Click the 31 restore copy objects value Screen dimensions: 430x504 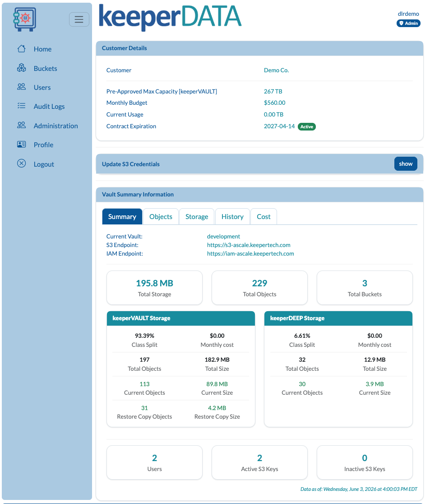pyautogui.click(x=144, y=408)
